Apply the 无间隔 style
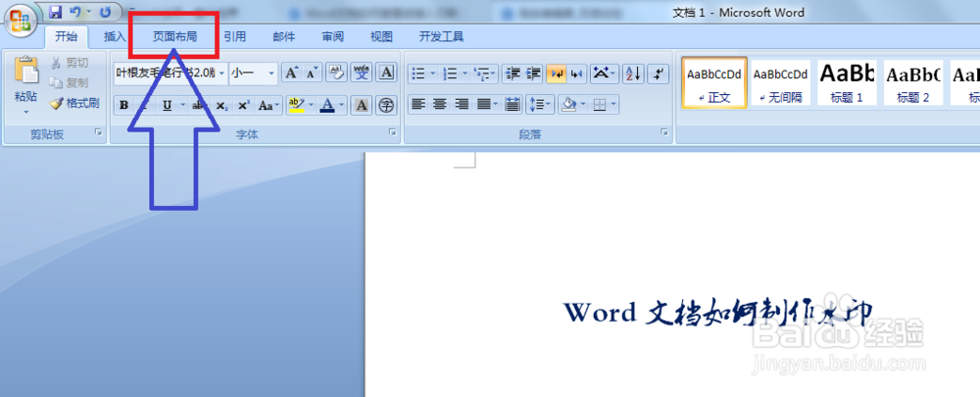Viewport: 980px width, 397px height. [781, 83]
